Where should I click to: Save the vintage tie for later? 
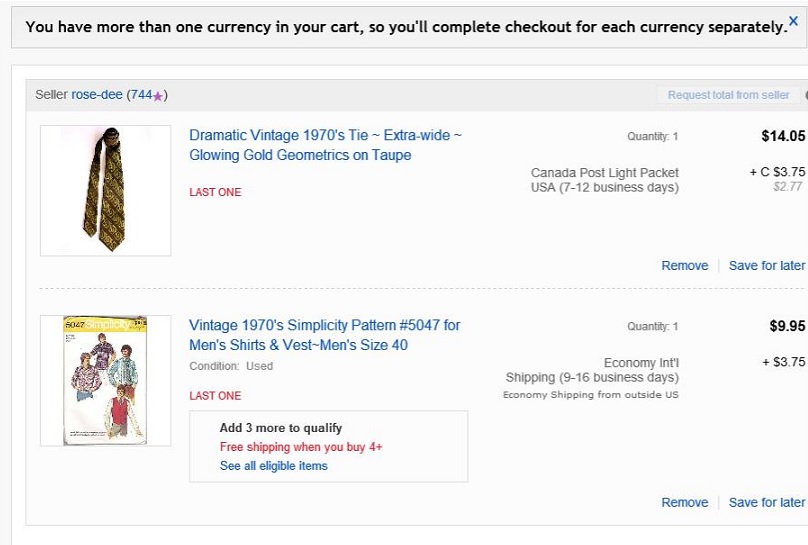tap(766, 265)
